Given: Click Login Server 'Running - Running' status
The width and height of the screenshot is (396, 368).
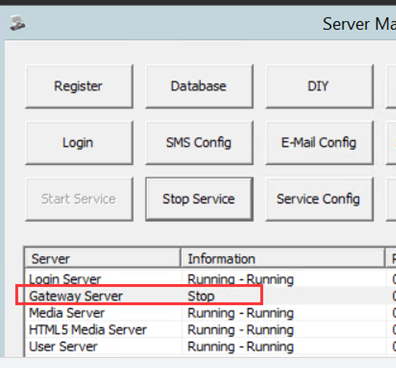Looking at the screenshot, I should point(240,279).
